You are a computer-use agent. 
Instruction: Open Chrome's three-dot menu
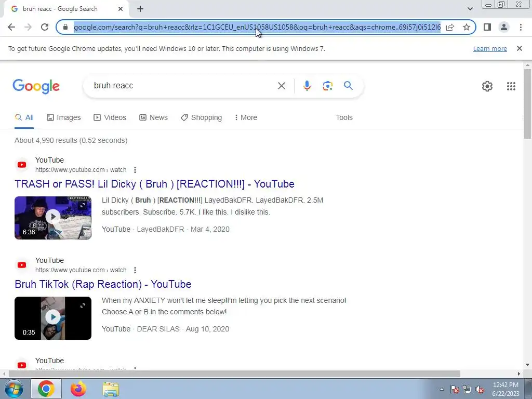(521, 27)
